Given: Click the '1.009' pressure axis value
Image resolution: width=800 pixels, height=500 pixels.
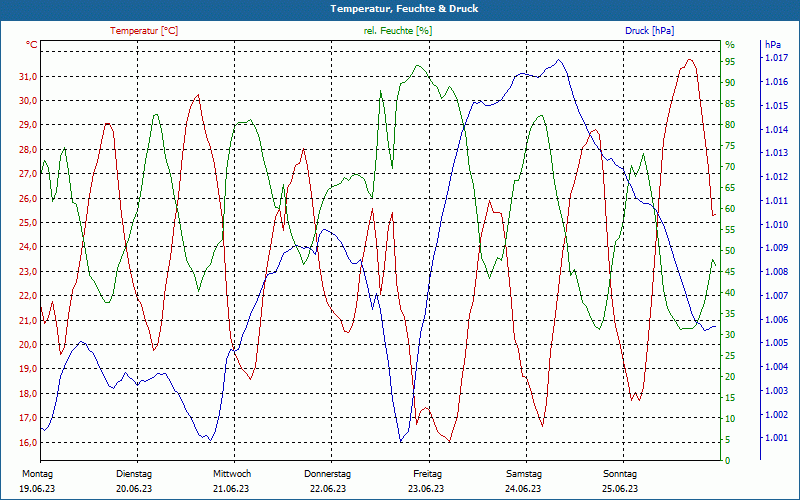Looking at the screenshot, I should pos(776,248).
